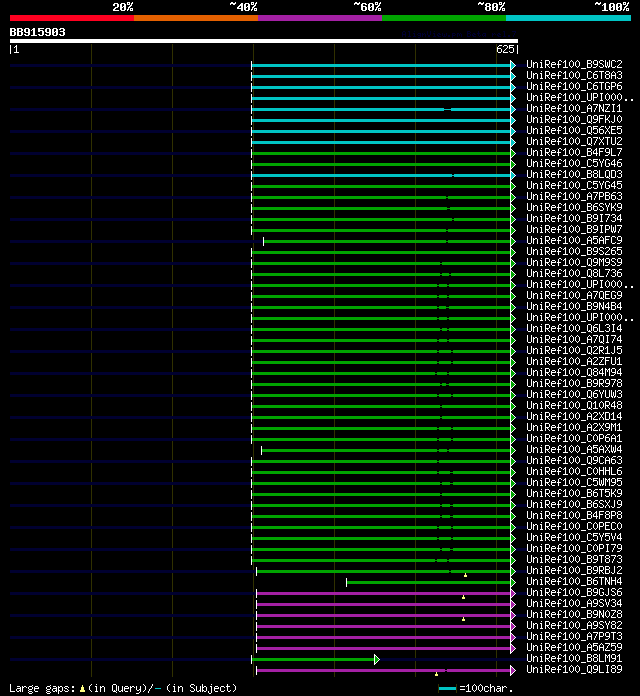Select the query name BB915903

[x=38, y=32]
